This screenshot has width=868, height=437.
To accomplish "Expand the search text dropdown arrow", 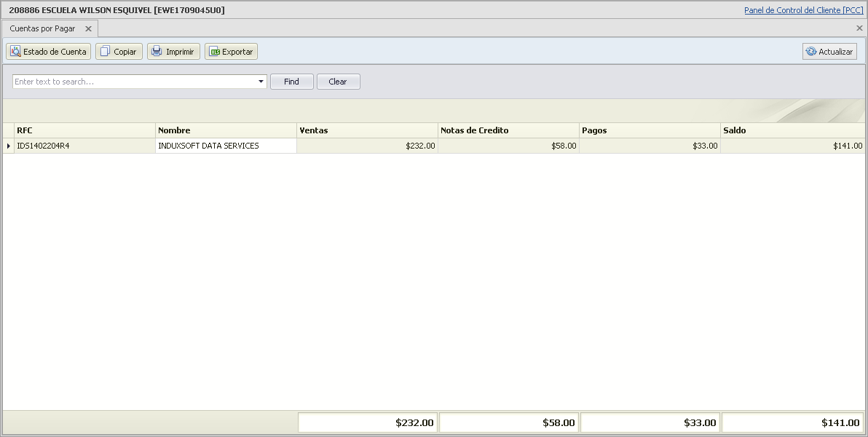I will tap(261, 82).
